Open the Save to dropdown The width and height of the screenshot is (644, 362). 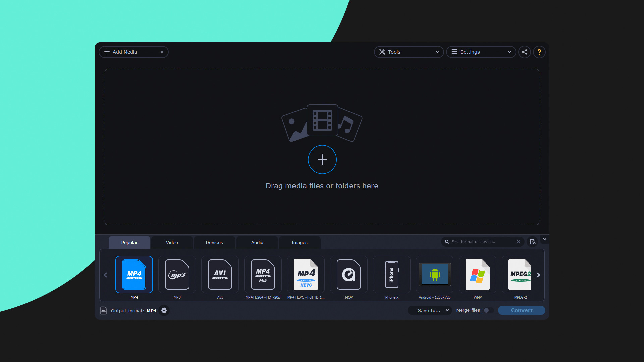(446, 310)
